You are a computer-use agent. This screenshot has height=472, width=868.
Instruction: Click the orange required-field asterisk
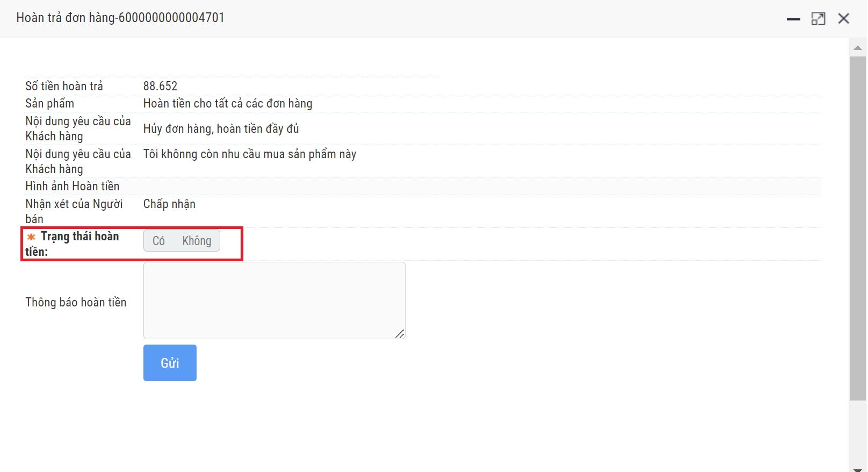[31, 237]
